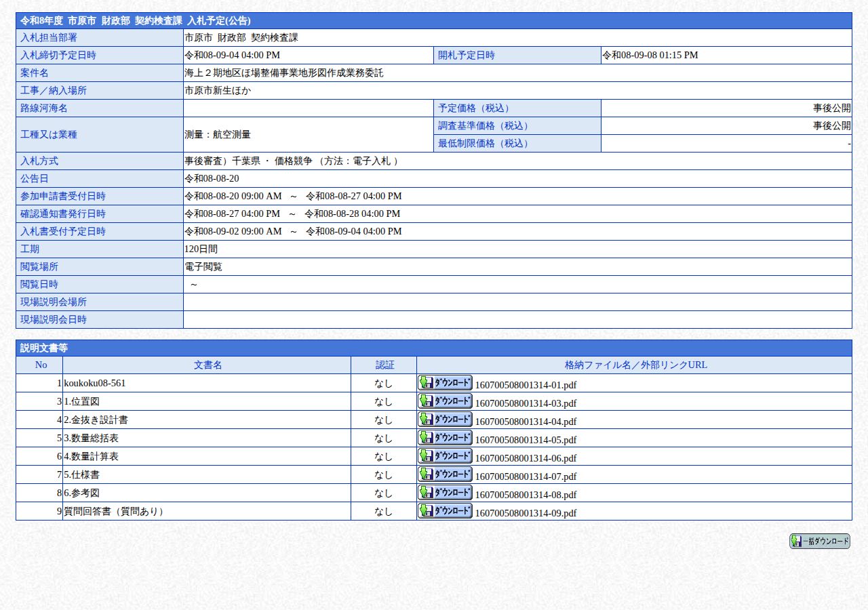868x610 pixels.
Task: Click the 一括ダウンロード bulk download button
Action: 819,541
